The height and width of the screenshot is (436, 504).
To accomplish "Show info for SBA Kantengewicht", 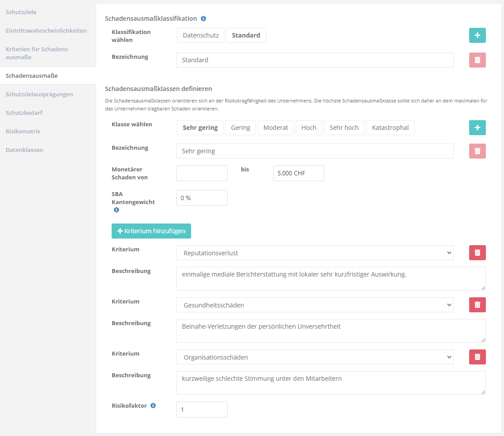I will pos(117,210).
